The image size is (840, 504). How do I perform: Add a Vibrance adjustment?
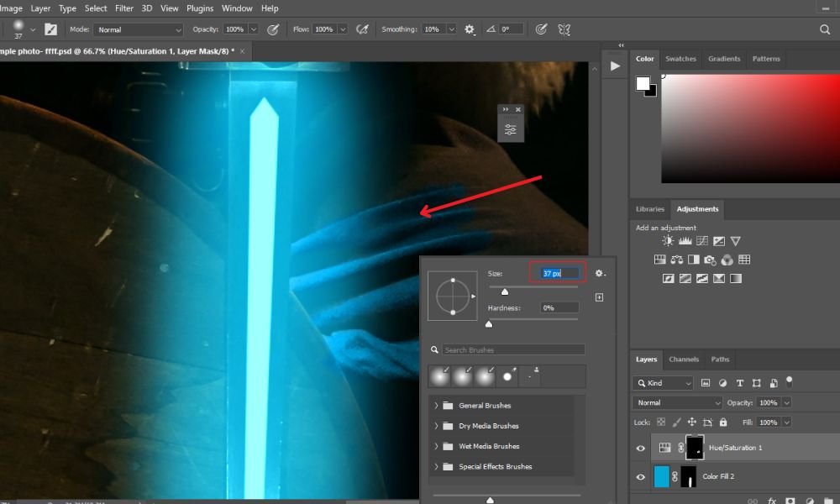tap(736, 241)
